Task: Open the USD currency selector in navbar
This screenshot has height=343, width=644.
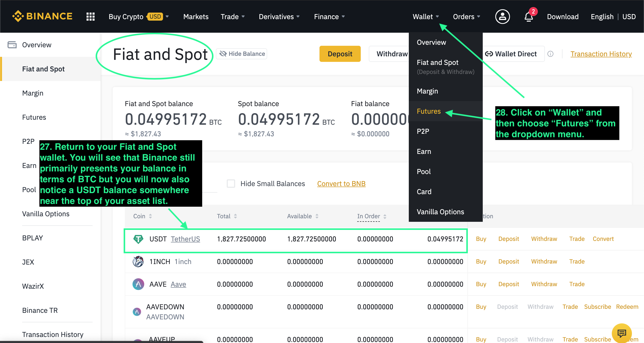Action: click(x=629, y=17)
